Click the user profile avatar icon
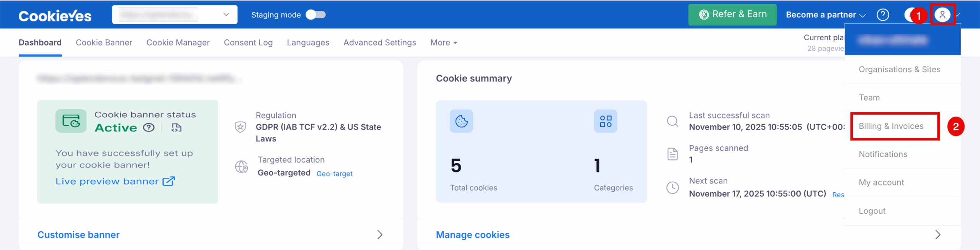The height and width of the screenshot is (250, 980). coord(942,15)
